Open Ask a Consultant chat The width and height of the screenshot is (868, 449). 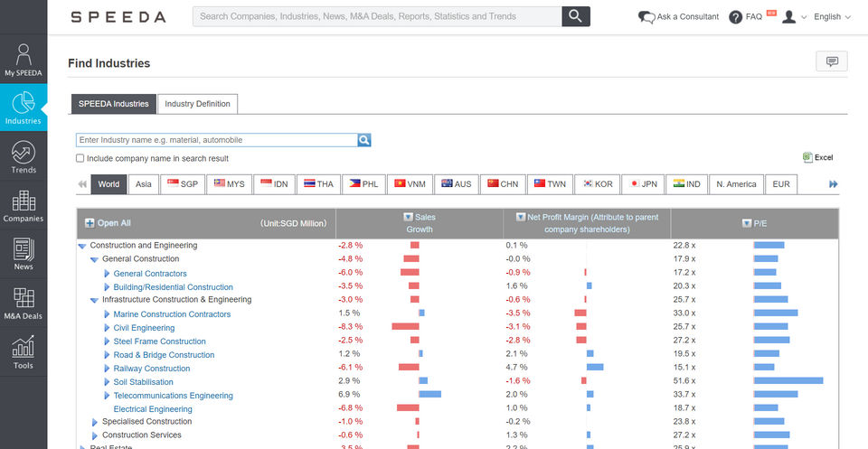(x=678, y=17)
